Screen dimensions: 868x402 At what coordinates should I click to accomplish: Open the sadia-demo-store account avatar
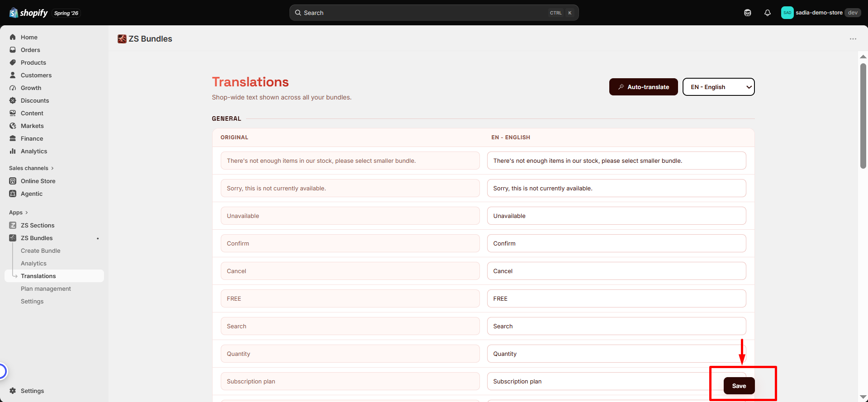tap(787, 13)
